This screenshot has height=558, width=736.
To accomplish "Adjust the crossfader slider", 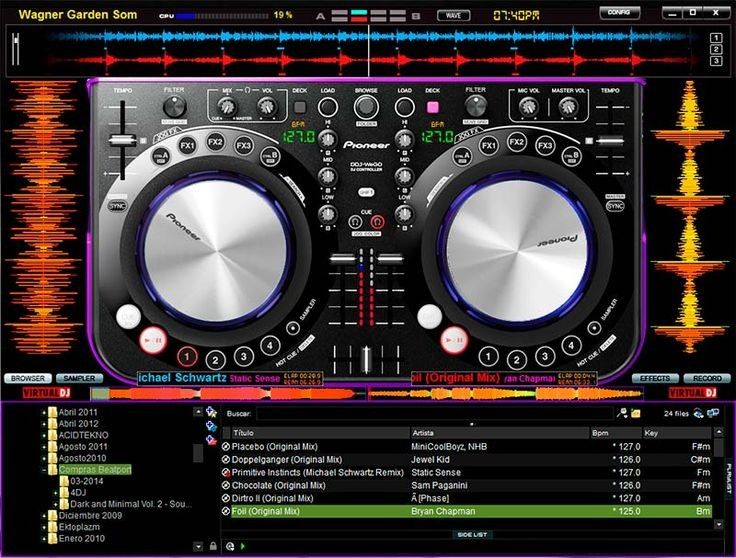I will (366, 360).
